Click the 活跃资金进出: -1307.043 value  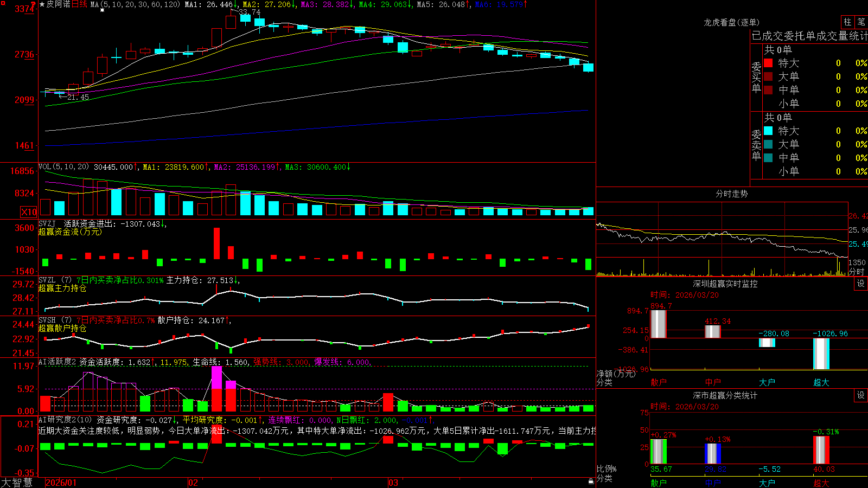pyautogui.click(x=112, y=223)
